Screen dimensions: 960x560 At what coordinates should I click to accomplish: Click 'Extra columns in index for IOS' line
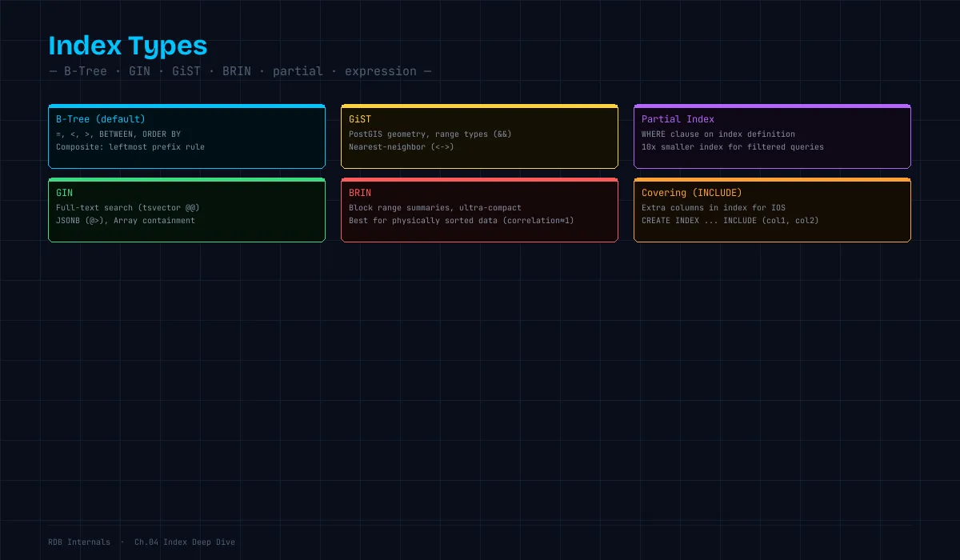714,208
